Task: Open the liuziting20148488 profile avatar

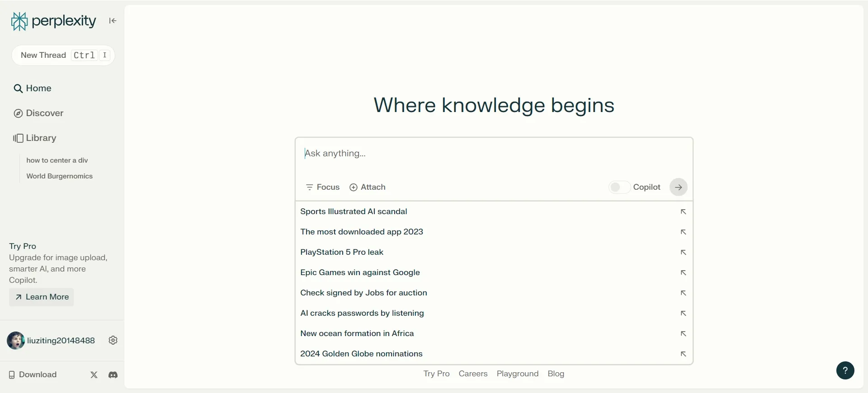Action: [16, 341]
